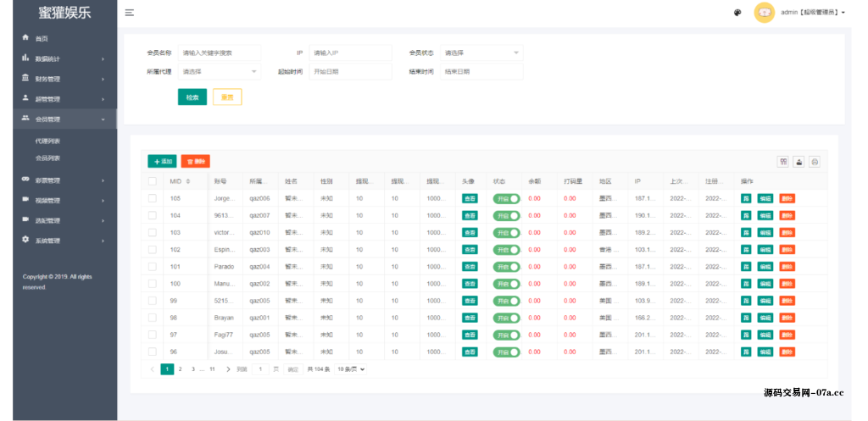Toggle status switch for member 105

click(506, 198)
